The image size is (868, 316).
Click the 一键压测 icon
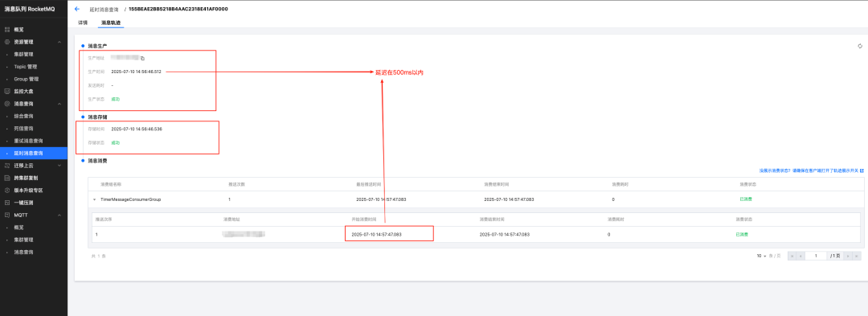click(7, 202)
